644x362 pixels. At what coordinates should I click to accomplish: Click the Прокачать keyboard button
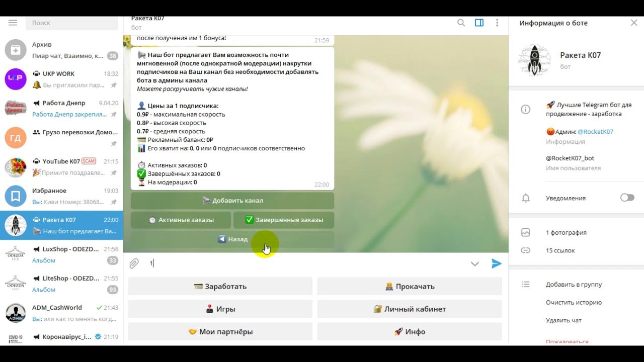coord(410,286)
